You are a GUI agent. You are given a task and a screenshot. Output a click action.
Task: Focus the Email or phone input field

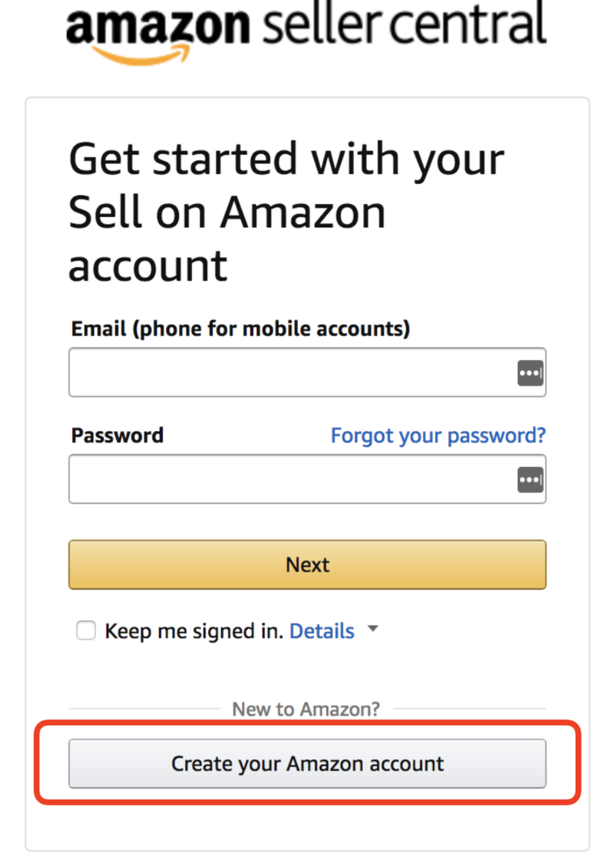pyautogui.click(x=307, y=372)
